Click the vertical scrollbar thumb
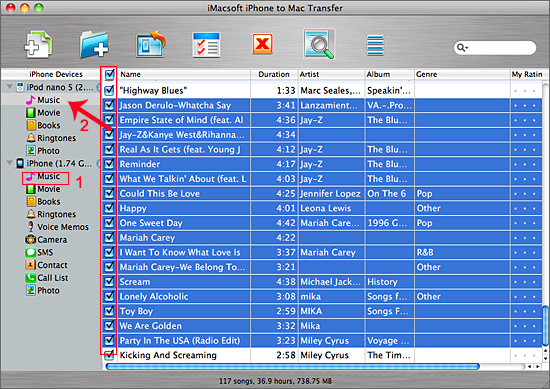This screenshot has height=389, width=550. tap(545, 326)
